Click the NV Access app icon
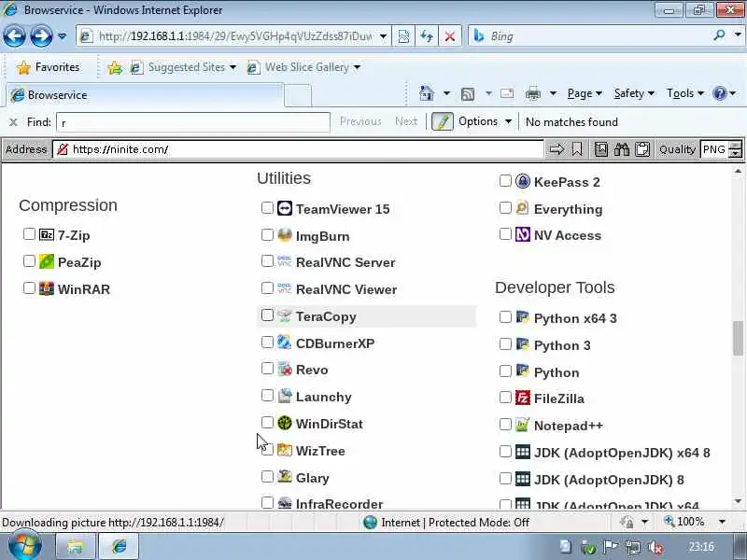 [x=523, y=234]
